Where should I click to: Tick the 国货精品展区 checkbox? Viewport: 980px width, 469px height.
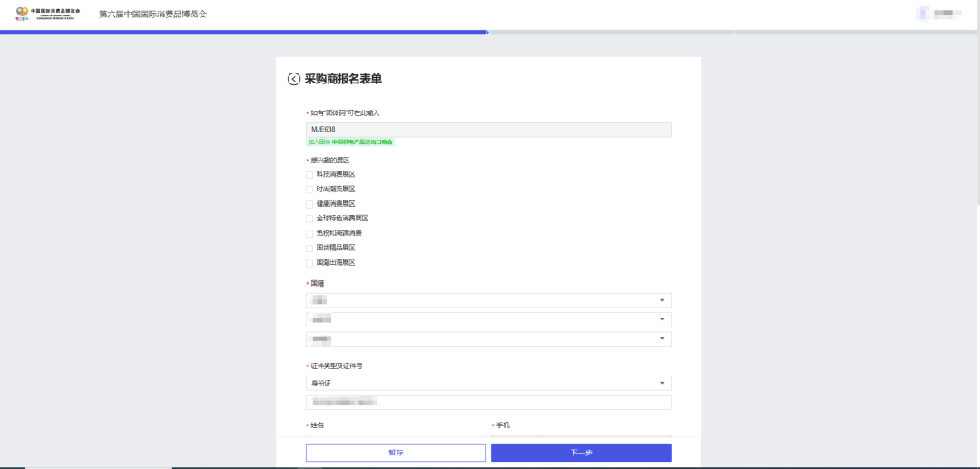(x=309, y=248)
